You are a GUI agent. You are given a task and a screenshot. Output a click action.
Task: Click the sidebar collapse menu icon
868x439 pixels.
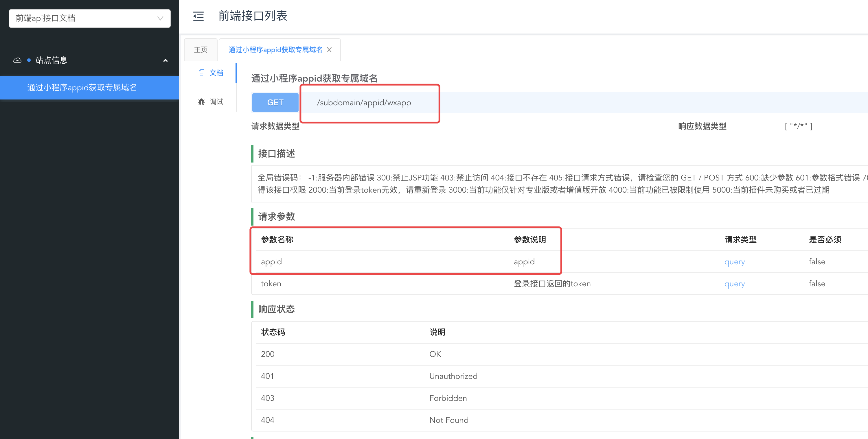tap(198, 16)
